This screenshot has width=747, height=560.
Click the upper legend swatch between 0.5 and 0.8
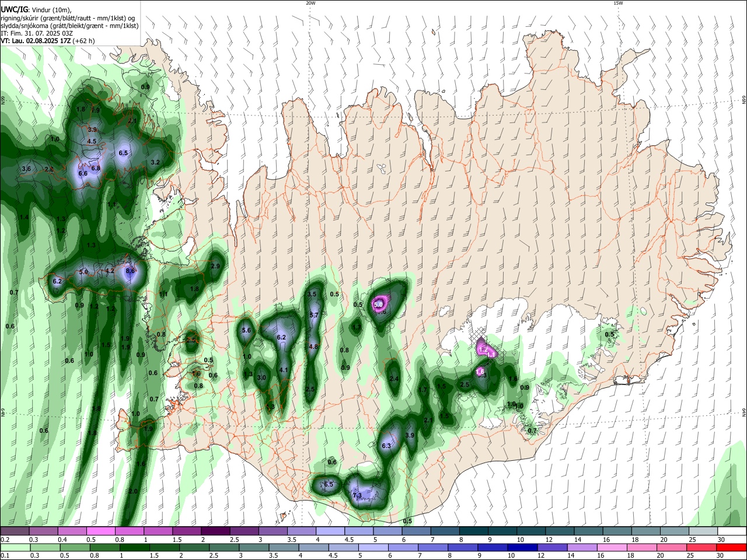click(100, 531)
